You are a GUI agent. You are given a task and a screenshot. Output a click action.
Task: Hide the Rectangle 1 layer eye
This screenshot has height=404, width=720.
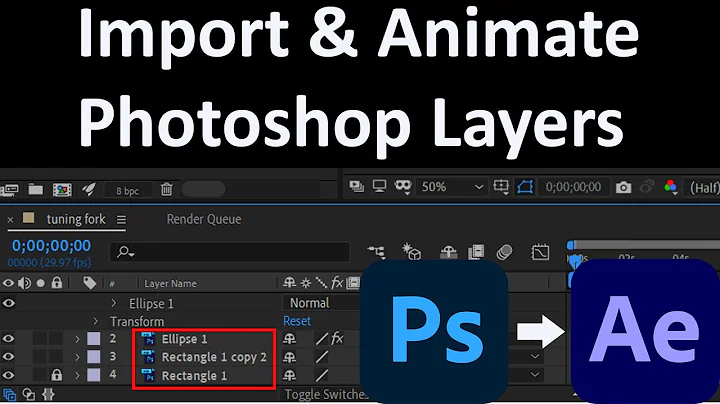click(x=8, y=375)
